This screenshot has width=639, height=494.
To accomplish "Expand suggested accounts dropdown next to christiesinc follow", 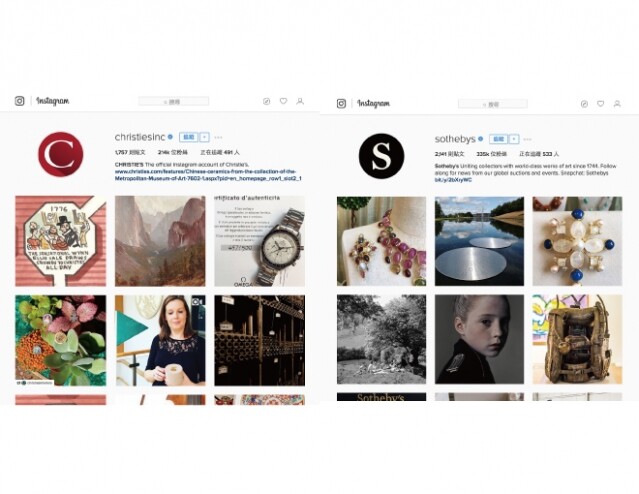I will pos(205,137).
